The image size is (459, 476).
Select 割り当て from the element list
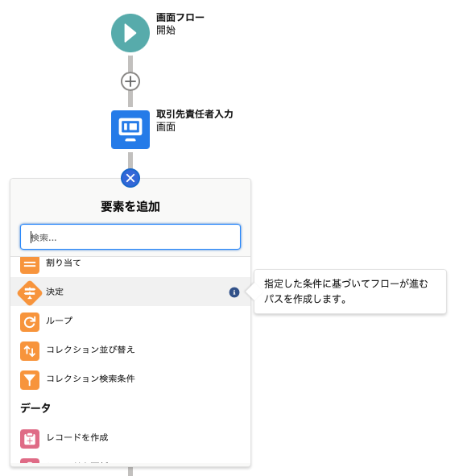[63, 263]
